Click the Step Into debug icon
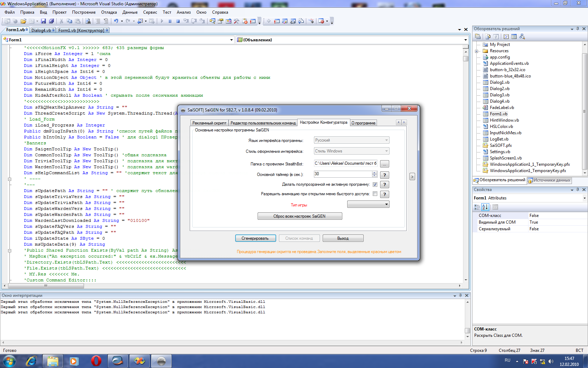The image size is (588, 368). pos(186,21)
